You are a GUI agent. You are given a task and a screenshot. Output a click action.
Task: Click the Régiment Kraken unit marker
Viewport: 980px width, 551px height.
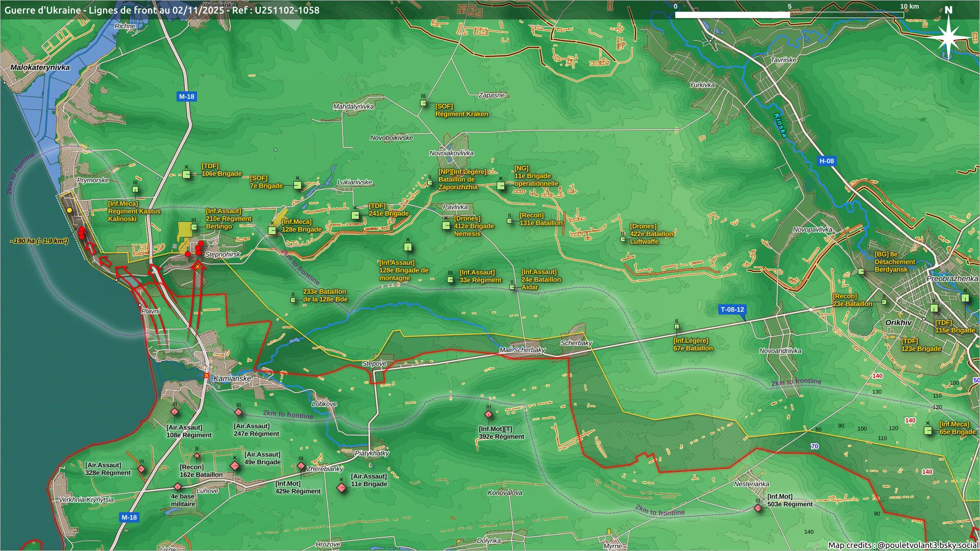click(423, 103)
